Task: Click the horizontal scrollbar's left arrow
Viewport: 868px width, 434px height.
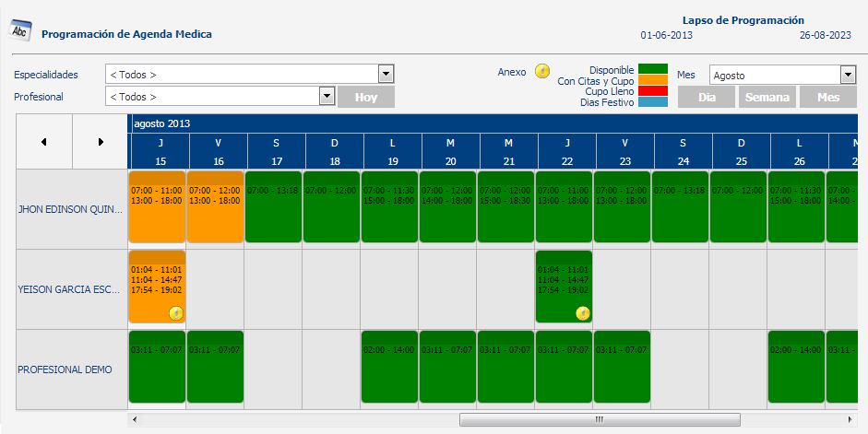Action: (x=135, y=420)
